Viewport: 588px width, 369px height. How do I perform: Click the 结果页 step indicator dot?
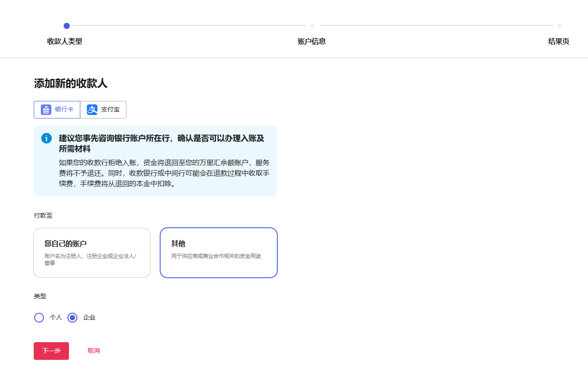559,26
